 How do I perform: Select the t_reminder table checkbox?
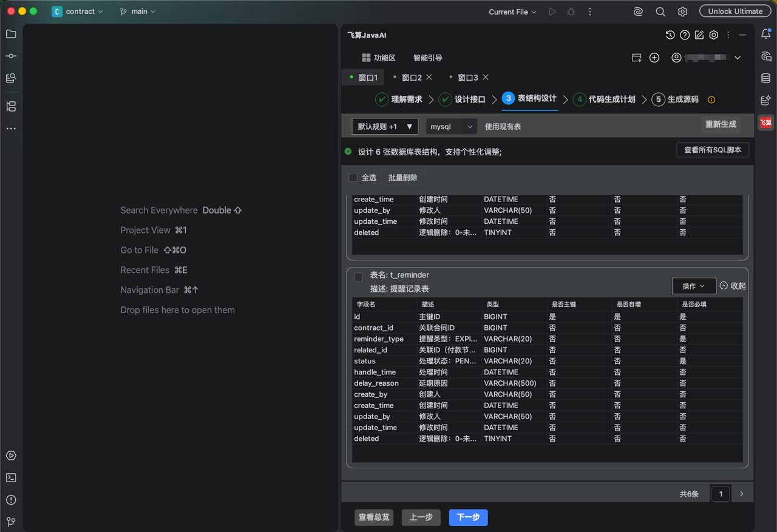click(359, 277)
